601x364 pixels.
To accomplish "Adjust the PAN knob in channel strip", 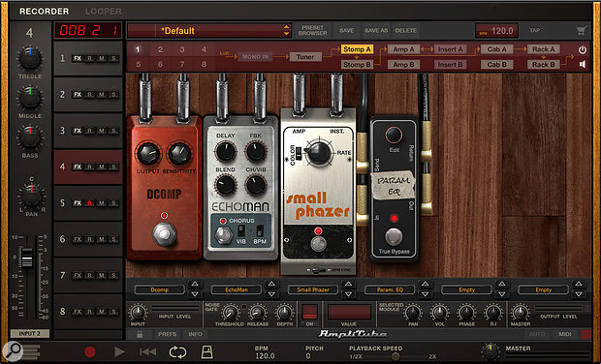I will click(x=31, y=196).
